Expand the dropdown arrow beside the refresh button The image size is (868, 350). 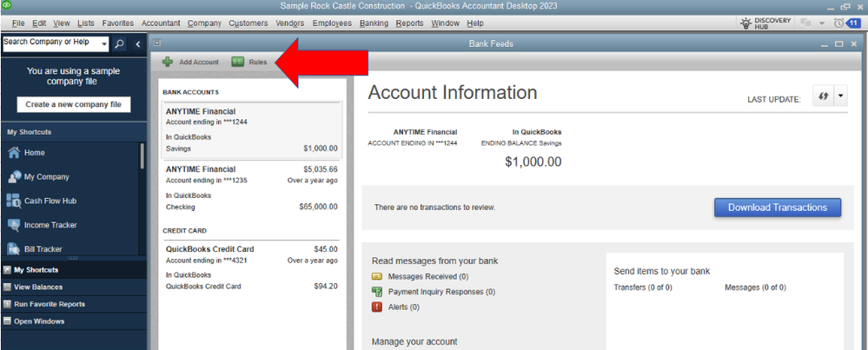(840, 96)
